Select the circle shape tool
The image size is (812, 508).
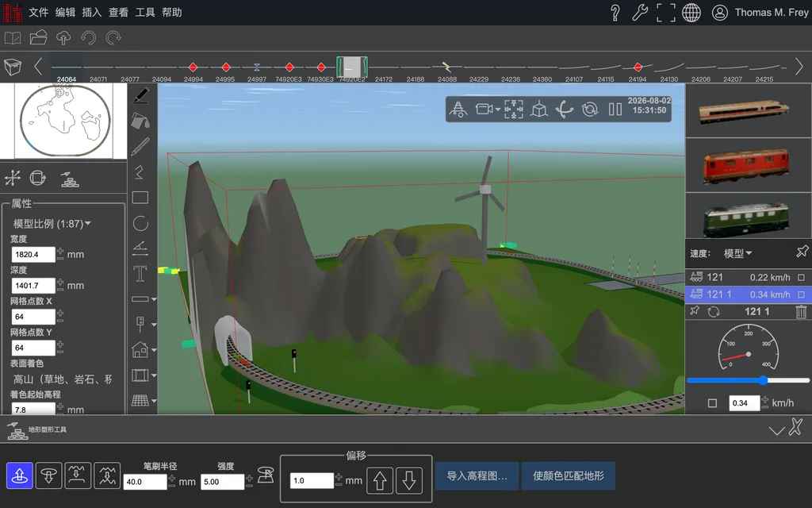140,223
